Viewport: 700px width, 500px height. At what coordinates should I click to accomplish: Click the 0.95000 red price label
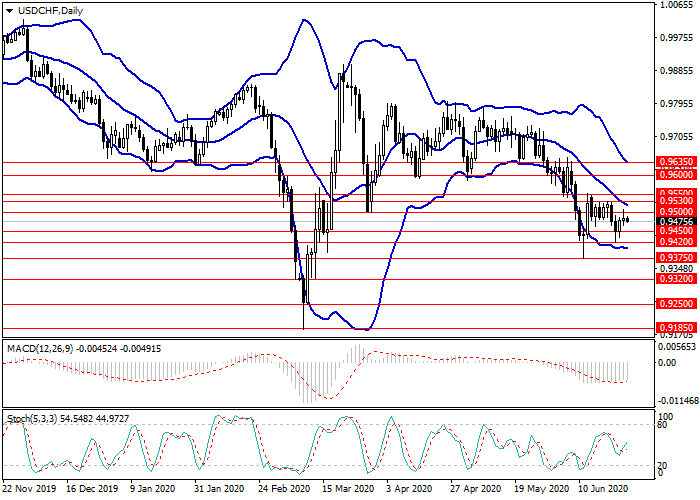[x=673, y=212]
